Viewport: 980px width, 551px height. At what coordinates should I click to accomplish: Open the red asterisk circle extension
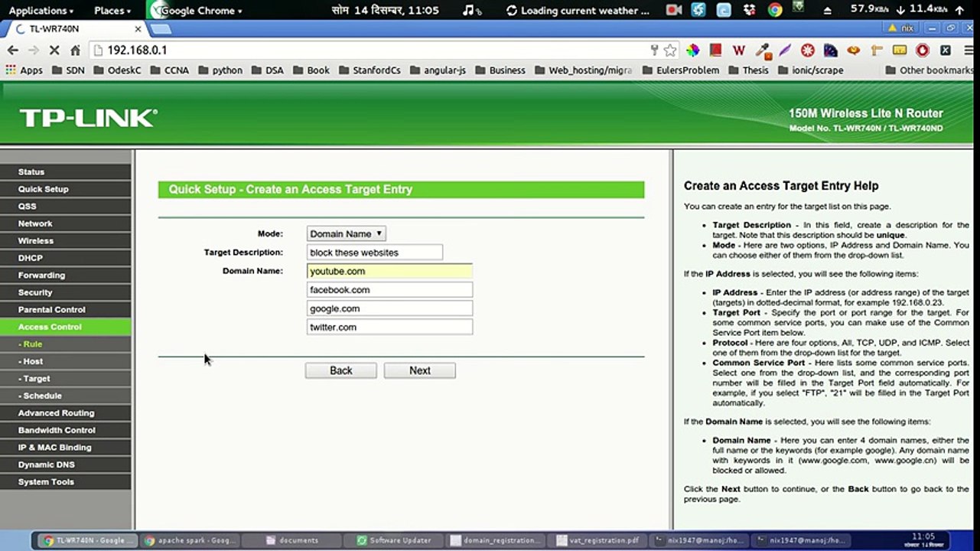point(807,51)
